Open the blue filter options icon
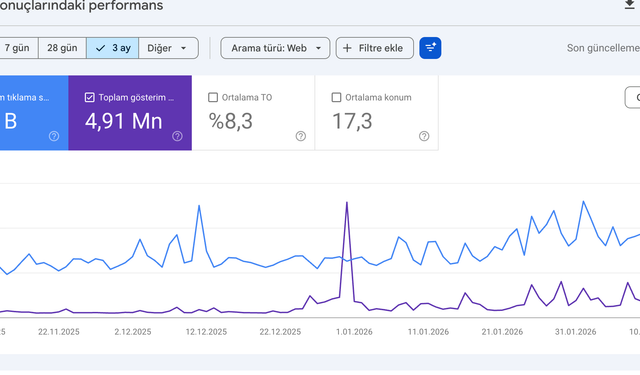Viewport: 640px width, 375px height. [430, 48]
